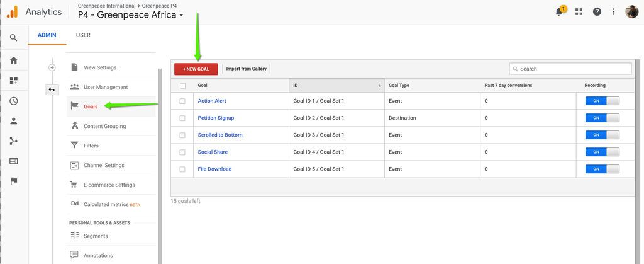Click the View Settings document icon

74,67
